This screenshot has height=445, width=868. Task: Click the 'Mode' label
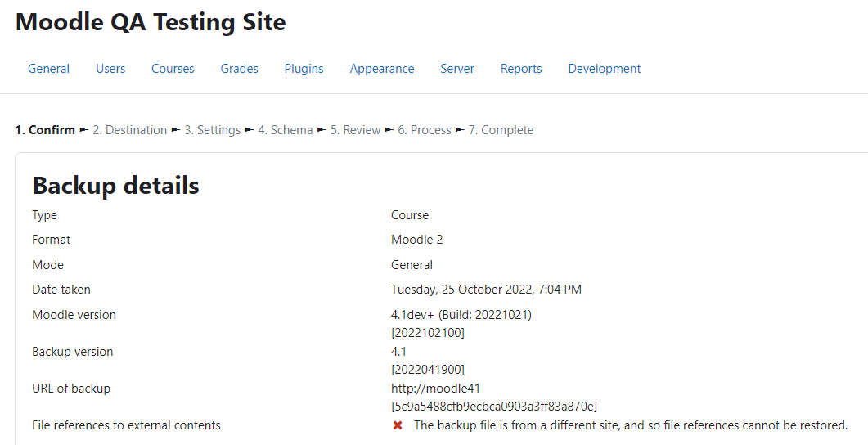tap(47, 265)
